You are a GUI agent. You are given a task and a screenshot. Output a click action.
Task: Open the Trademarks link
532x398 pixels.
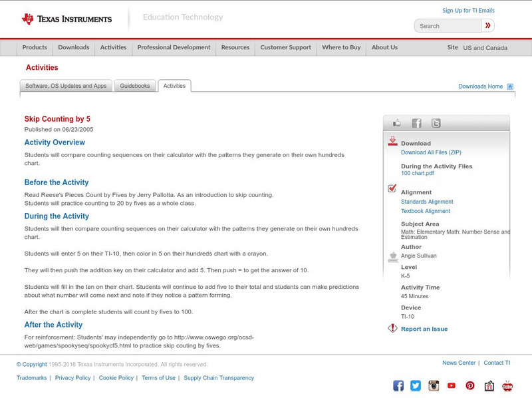(x=31, y=378)
